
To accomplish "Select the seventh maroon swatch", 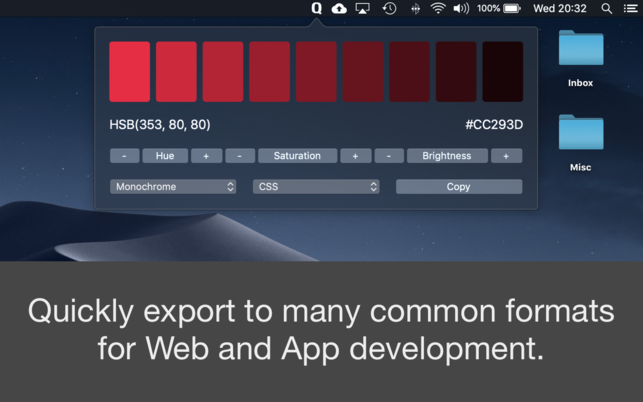I will [410, 71].
